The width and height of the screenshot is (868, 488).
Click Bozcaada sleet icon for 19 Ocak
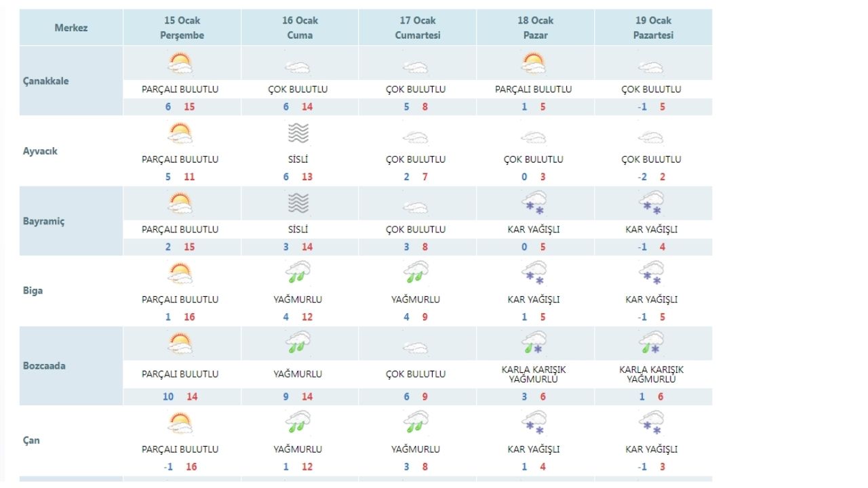click(652, 344)
